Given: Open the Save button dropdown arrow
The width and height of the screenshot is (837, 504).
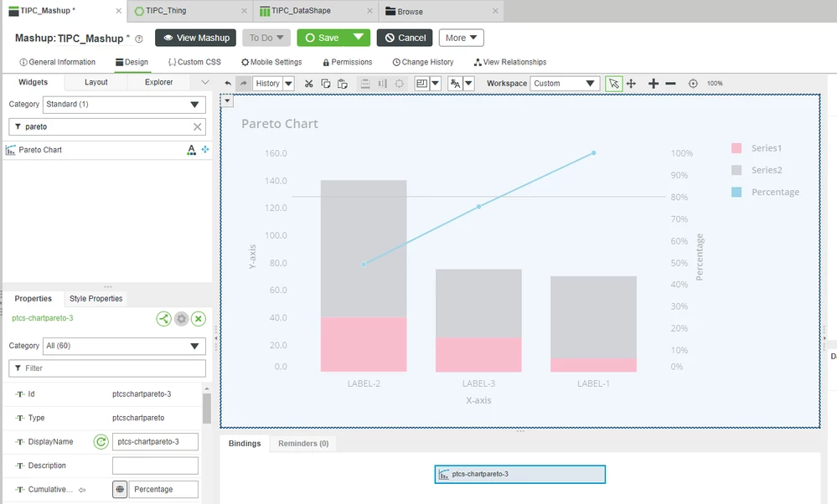Looking at the screenshot, I should tap(359, 38).
